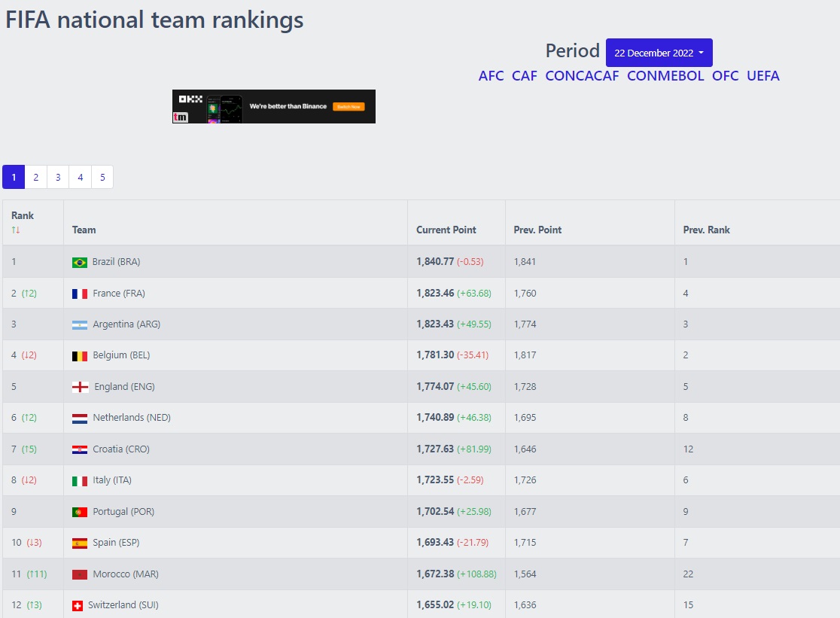Filter rankings by UEFA confederation
The height and width of the screenshot is (618, 840).
point(762,76)
